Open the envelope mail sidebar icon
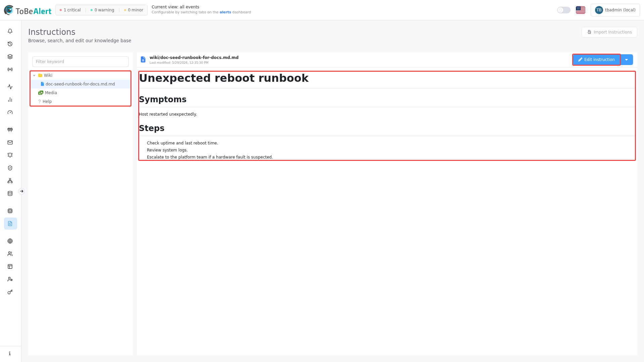Screen dimensions: 644x362 point(10,142)
